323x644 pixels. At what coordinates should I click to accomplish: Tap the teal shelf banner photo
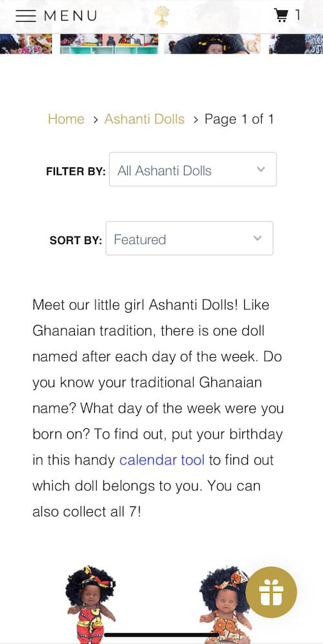click(109, 44)
